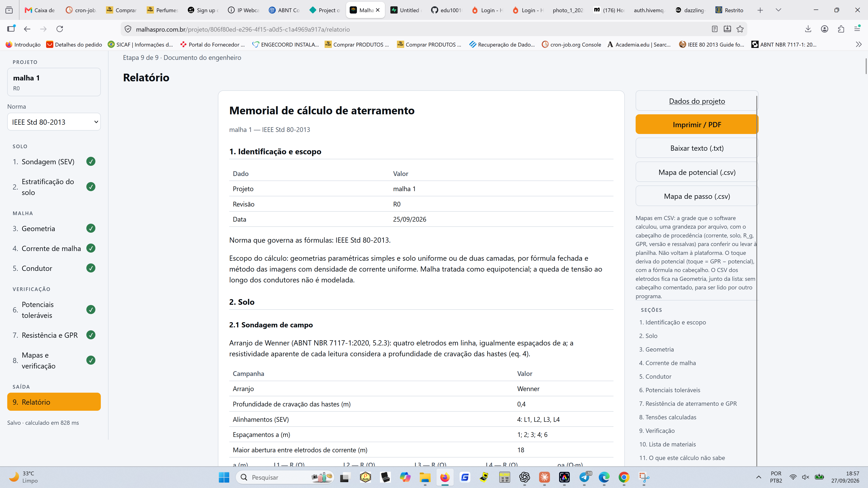Close the Malha tab

coord(378,10)
